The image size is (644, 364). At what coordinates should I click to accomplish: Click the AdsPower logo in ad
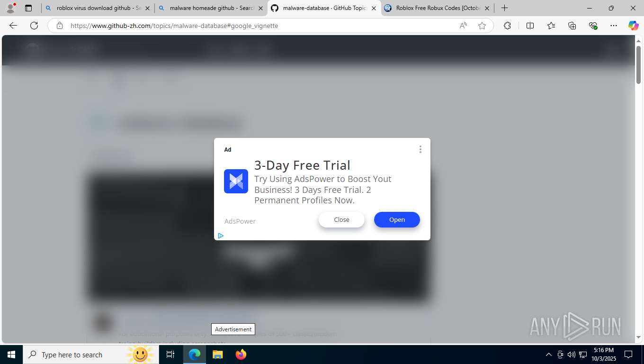236,181
